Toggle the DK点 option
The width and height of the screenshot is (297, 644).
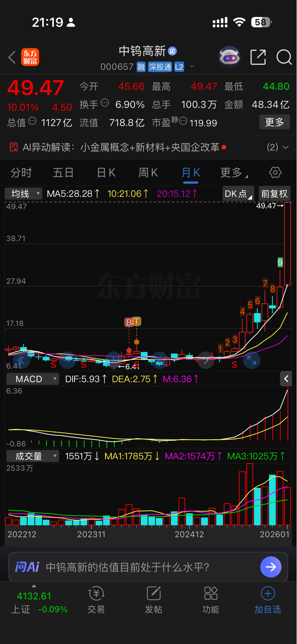coord(238,193)
